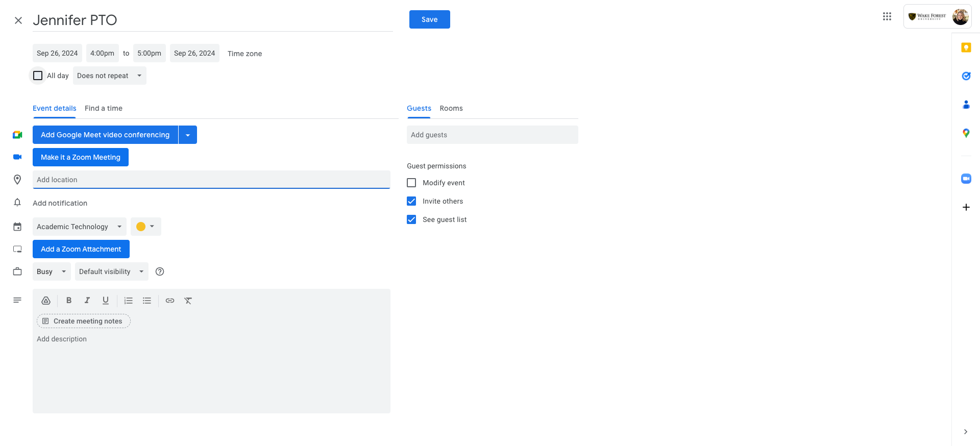Insert link in the description toolbar
Screen dimensions: 980x446
click(x=170, y=301)
